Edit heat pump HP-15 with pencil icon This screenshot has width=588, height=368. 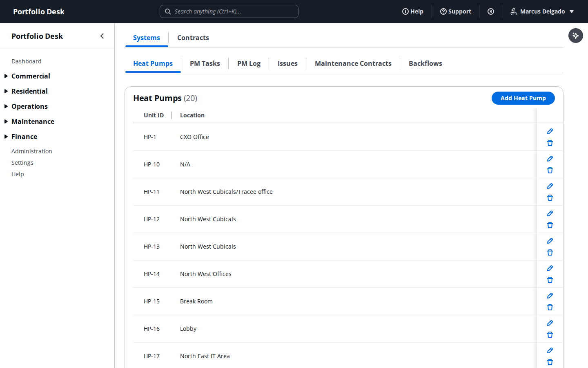click(x=550, y=296)
